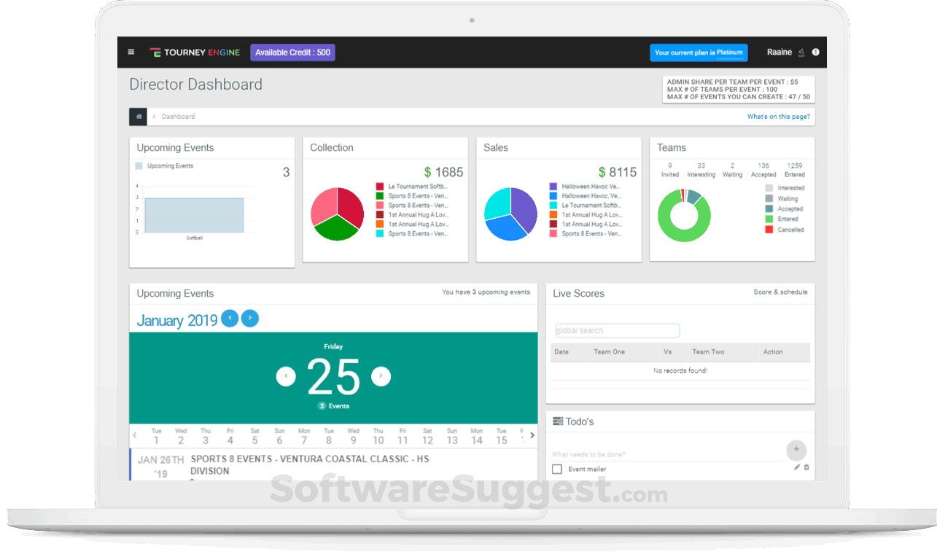Edit the Event mailer todo pencil icon
The image size is (937, 560).
[797, 467]
